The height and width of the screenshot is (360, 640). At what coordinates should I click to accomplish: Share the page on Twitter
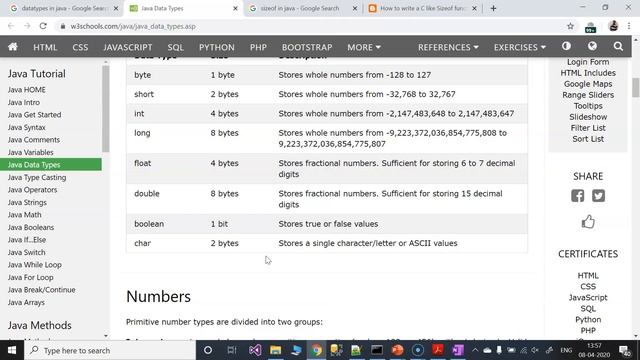tap(598, 196)
